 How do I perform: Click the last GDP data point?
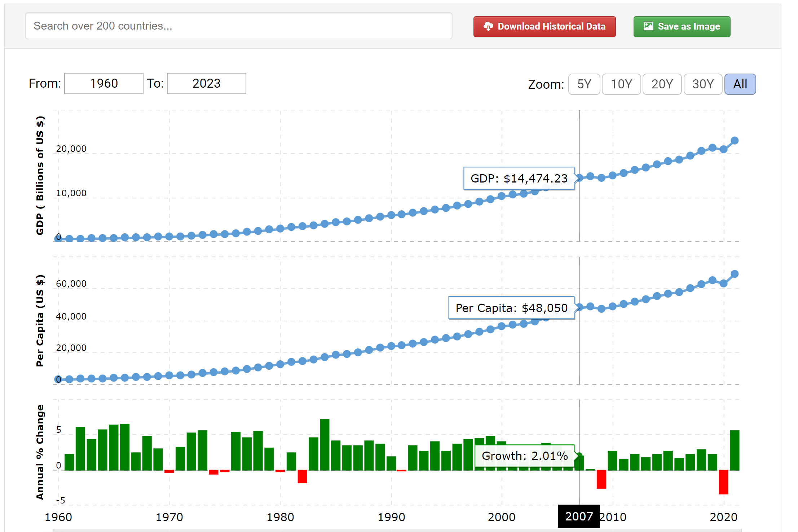(x=735, y=141)
